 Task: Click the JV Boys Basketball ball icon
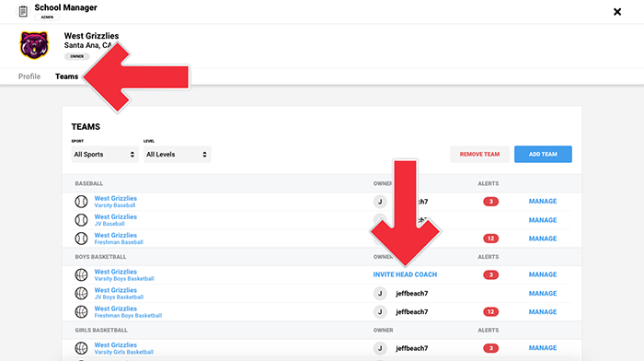point(81,293)
